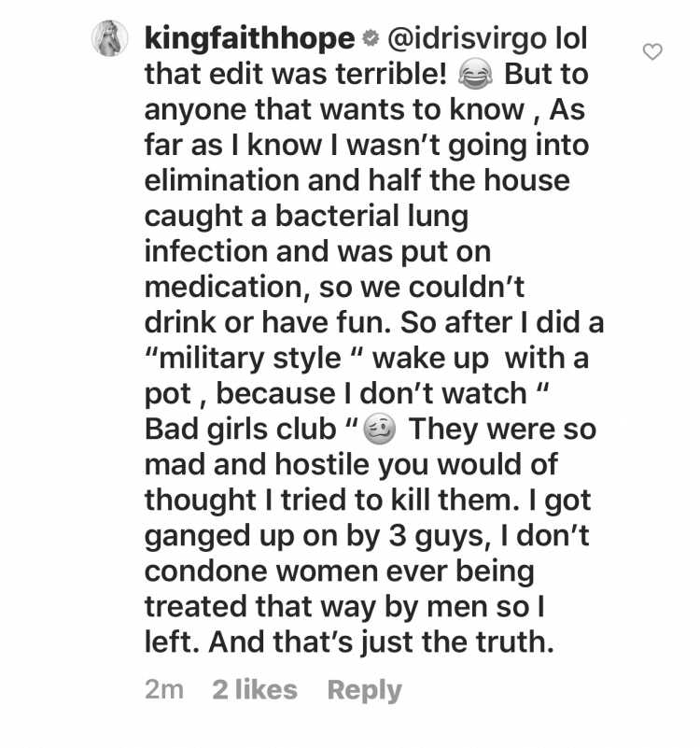Click the phrase 'condone women ever being'
700x748 pixels.
(339, 572)
